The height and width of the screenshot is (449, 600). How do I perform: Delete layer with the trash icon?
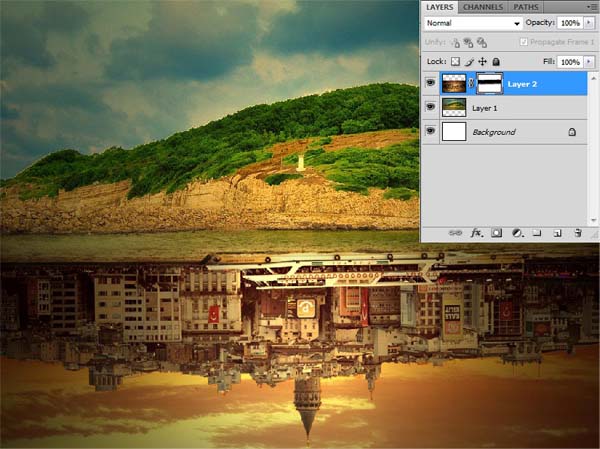[578, 233]
